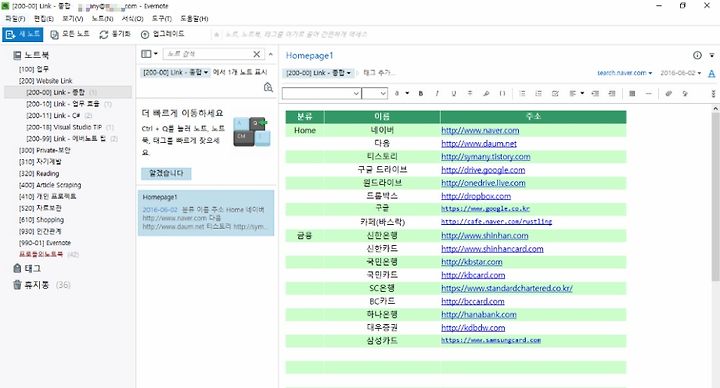Open the http://dropbox.com link
The width and height of the screenshot is (720, 388).
point(476,196)
